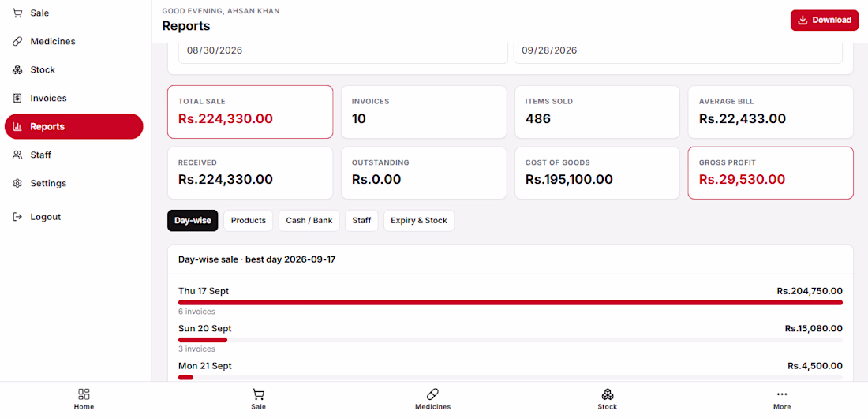Image resolution: width=868 pixels, height=418 pixels.
Task: Click the Rs.4,500.00 amount
Action: click(x=815, y=366)
